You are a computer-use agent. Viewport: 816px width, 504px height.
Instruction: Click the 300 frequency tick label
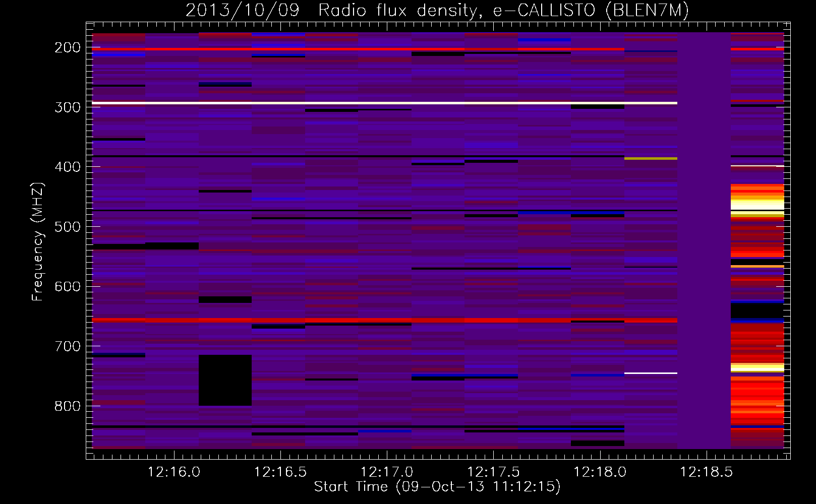click(68, 107)
